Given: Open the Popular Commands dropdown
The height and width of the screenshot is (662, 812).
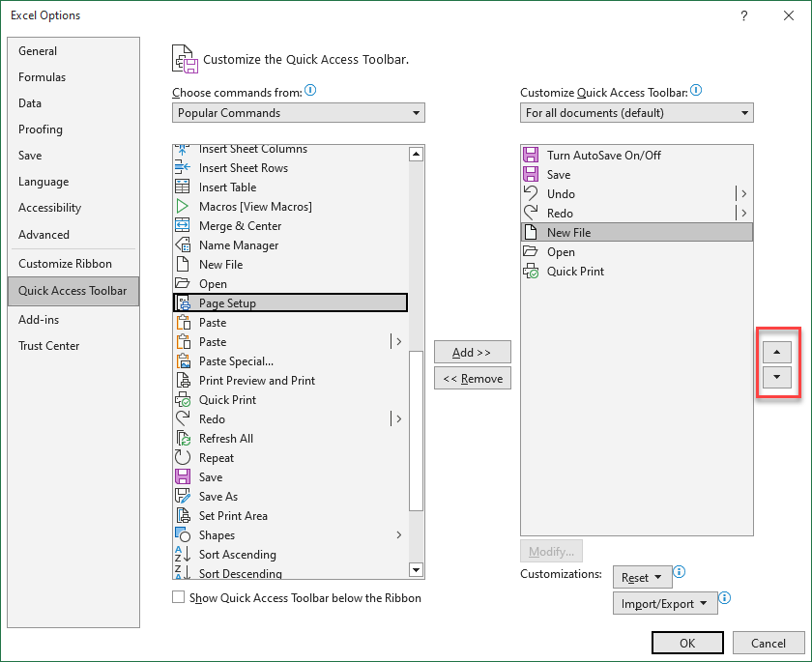Looking at the screenshot, I should click(x=298, y=112).
